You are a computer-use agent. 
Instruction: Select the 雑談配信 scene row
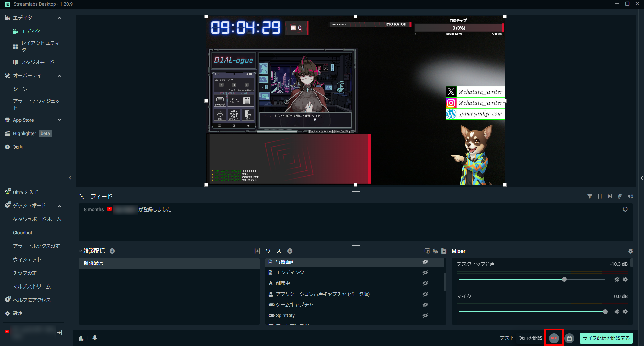pos(169,263)
